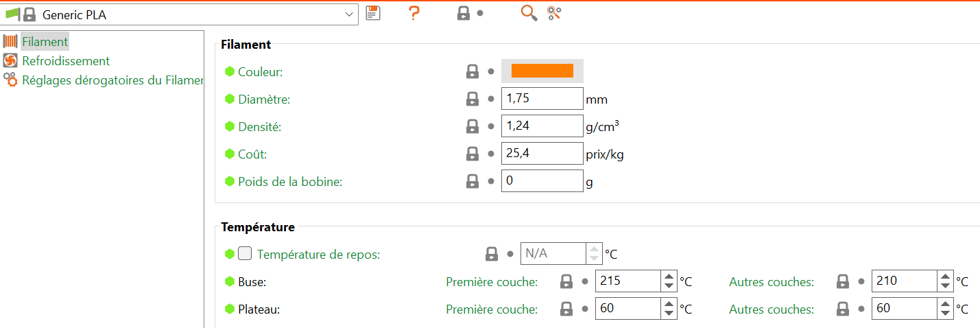Click lock icon for Buse Première couche

pyautogui.click(x=566, y=281)
